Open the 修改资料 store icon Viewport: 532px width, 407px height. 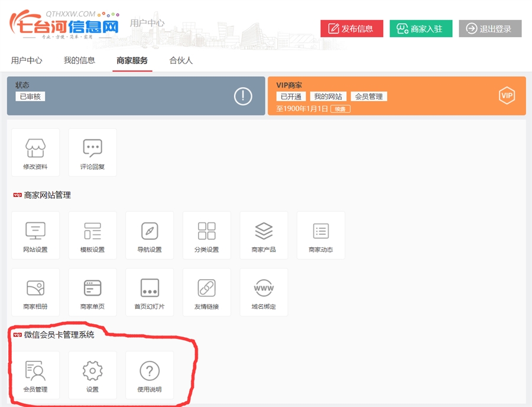coord(35,148)
